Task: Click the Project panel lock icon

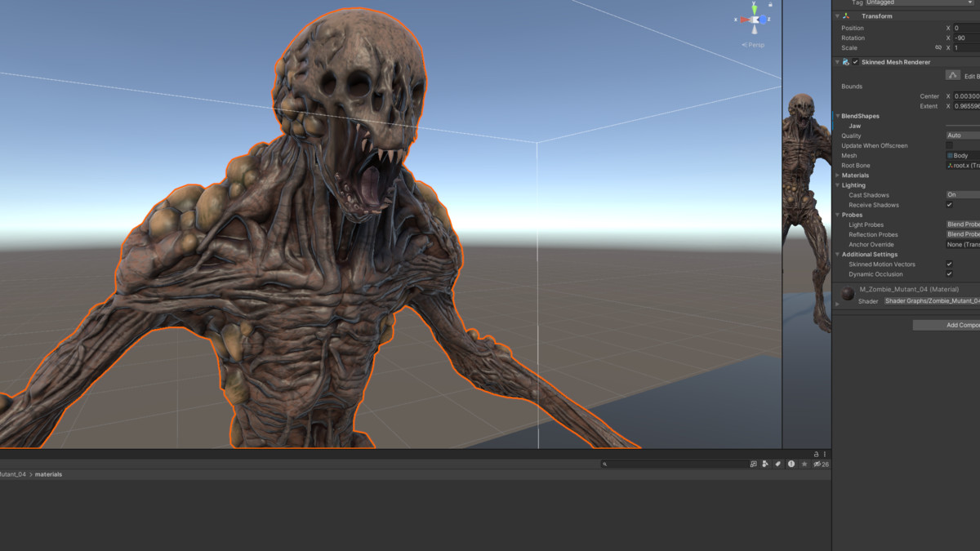Action: coord(817,454)
